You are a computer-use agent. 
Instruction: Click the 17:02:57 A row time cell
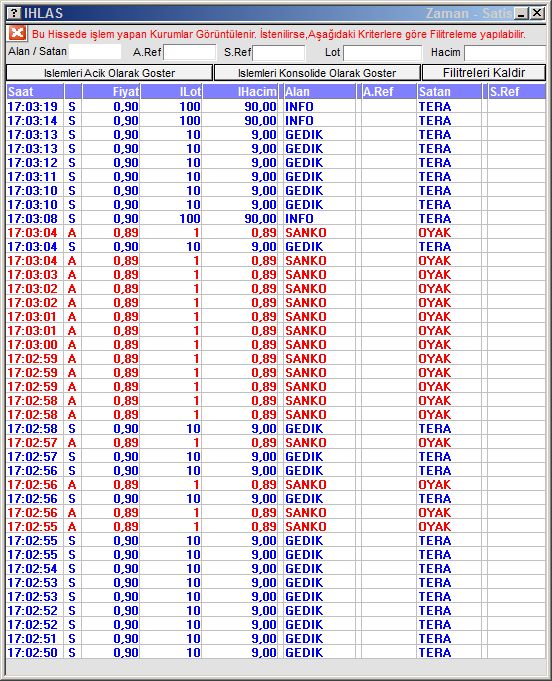coord(33,443)
